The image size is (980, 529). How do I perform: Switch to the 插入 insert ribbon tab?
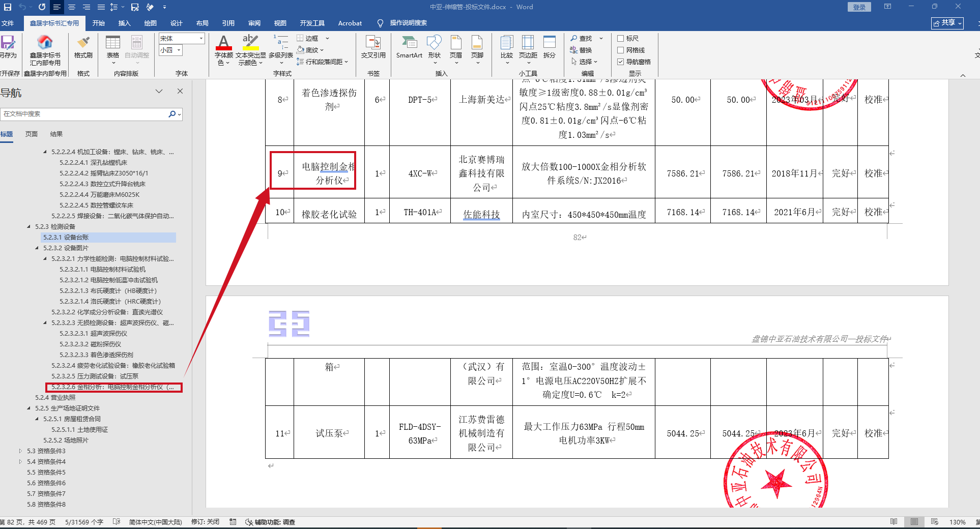coord(125,23)
